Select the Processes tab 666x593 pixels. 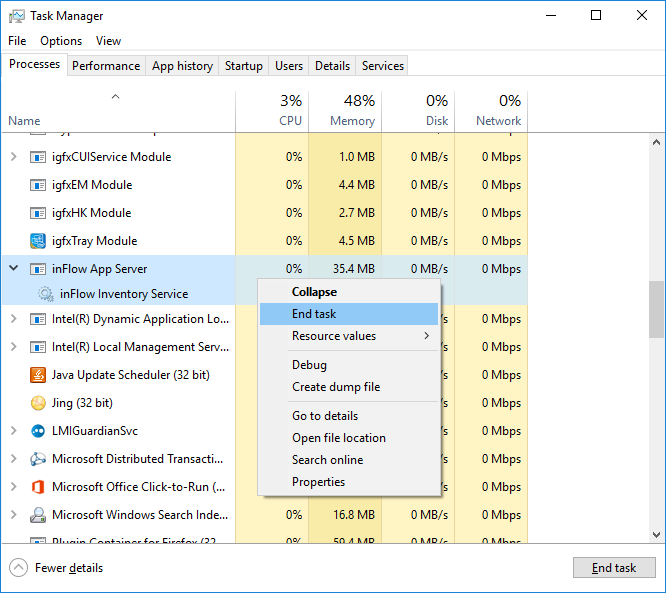coord(34,64)
